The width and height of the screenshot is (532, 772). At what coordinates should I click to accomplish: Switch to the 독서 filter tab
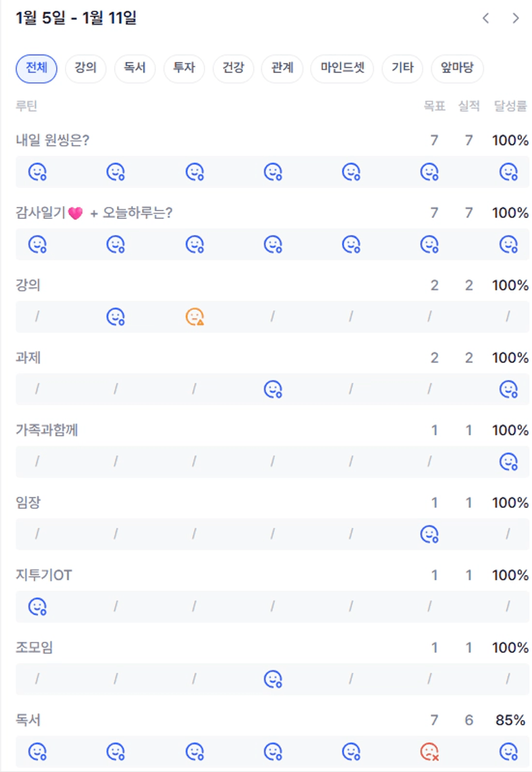pos(134,68)
